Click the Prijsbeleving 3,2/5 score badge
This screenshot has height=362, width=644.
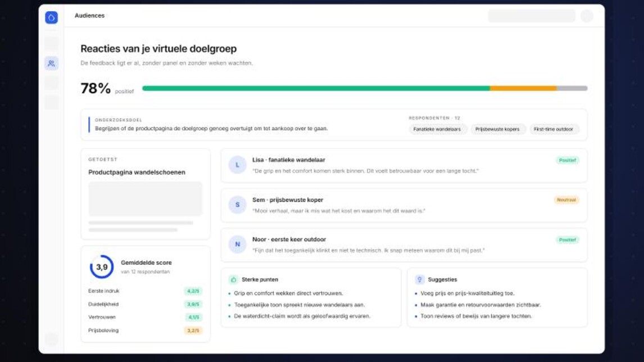point(193,331)
